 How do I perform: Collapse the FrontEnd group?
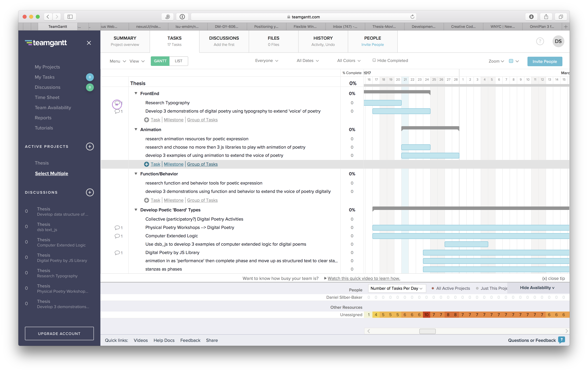(136, 93)
